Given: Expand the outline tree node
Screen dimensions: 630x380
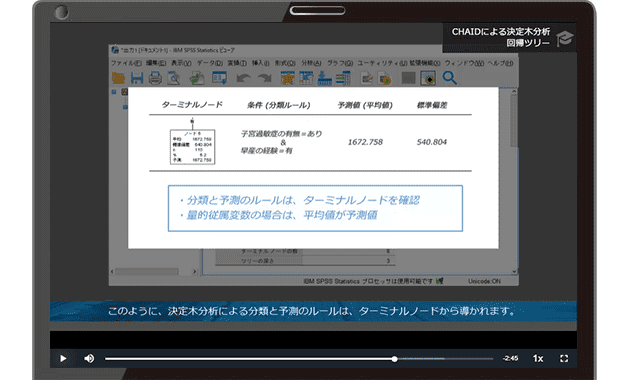Looking at the screenshot, I should (x=114, y=92).
